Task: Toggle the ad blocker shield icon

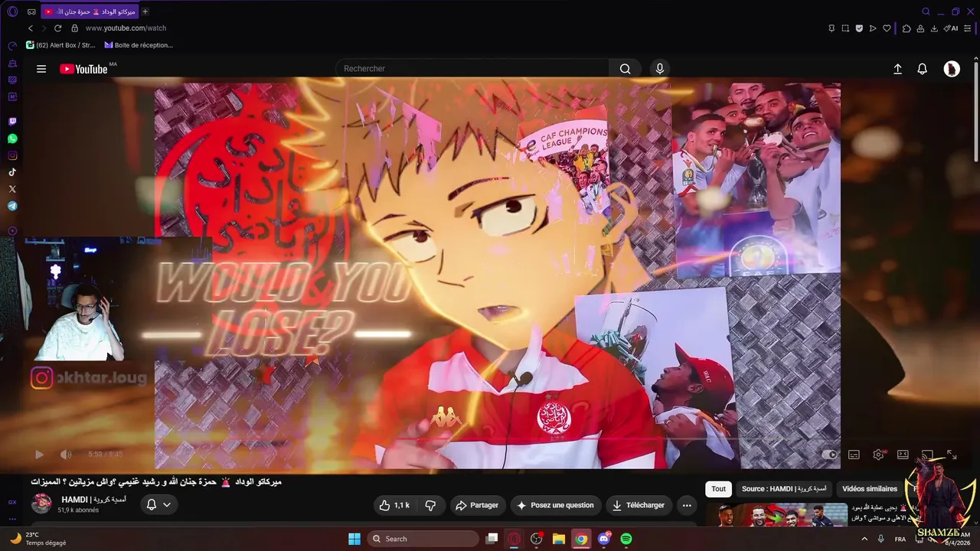Action: [859, 28]
